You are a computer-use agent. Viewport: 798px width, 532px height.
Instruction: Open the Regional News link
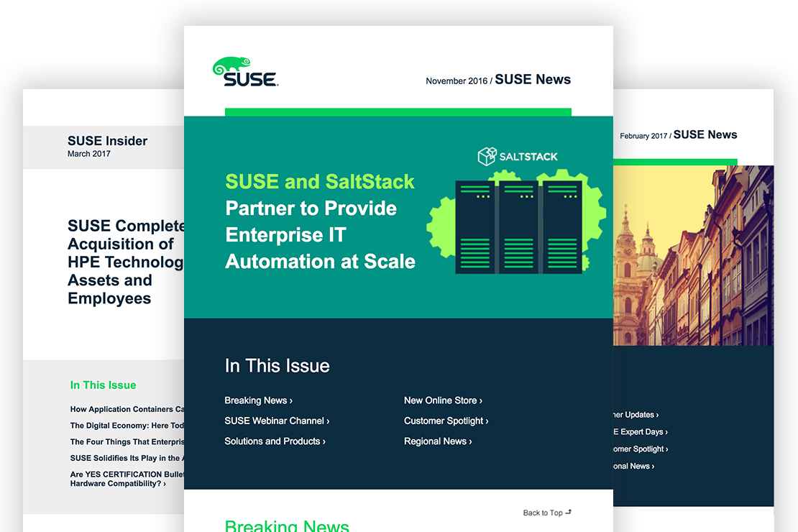click(437, 441)
